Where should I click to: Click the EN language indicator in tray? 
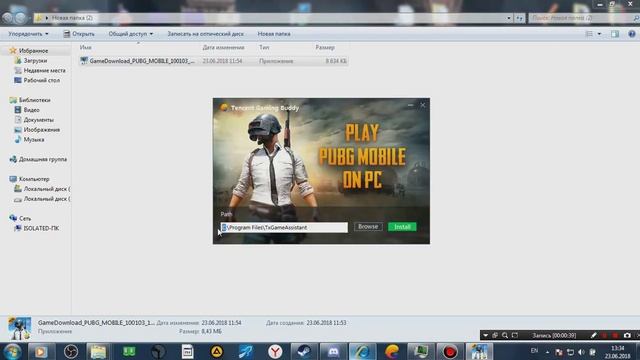534,351
